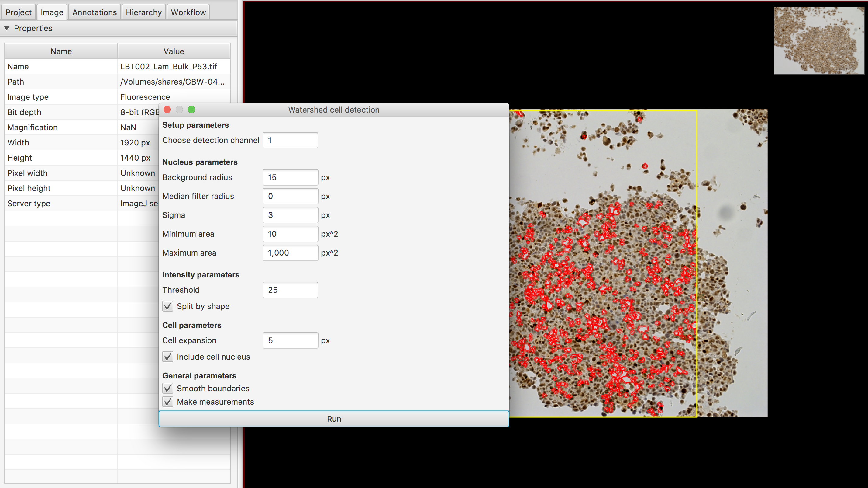Edit the Threshold value field
The image size is (868, 488).
coord(290,290)
